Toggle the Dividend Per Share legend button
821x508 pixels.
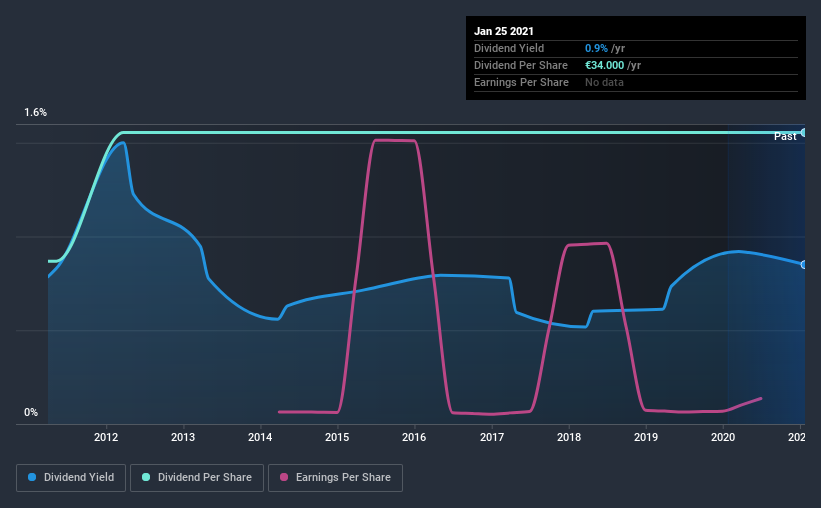click(197, 478)
